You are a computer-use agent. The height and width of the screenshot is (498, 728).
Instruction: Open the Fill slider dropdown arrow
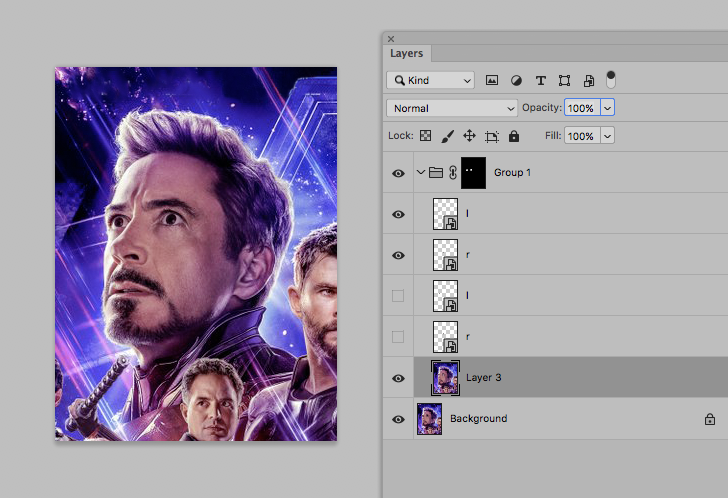[x=607, y=136]
